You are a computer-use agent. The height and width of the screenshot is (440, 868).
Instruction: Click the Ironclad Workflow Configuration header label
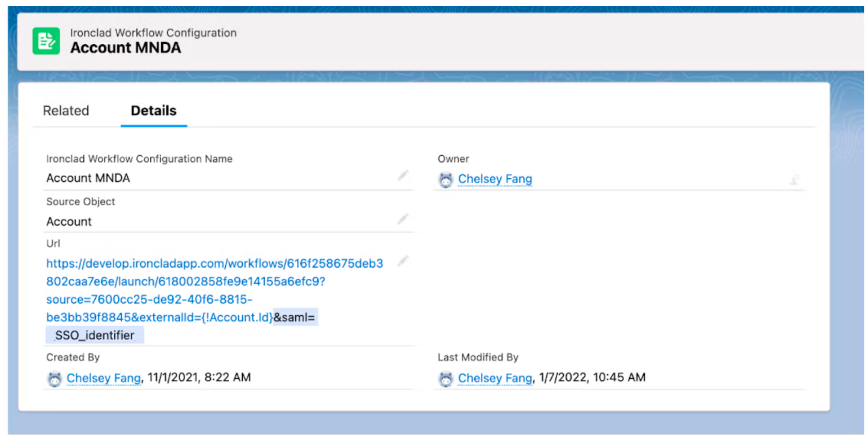(153, 33)
